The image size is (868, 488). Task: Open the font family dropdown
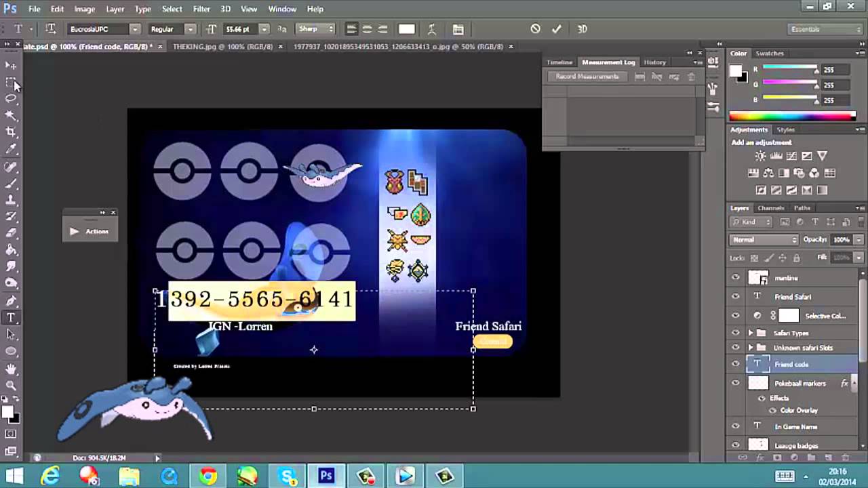click(135, 29)
